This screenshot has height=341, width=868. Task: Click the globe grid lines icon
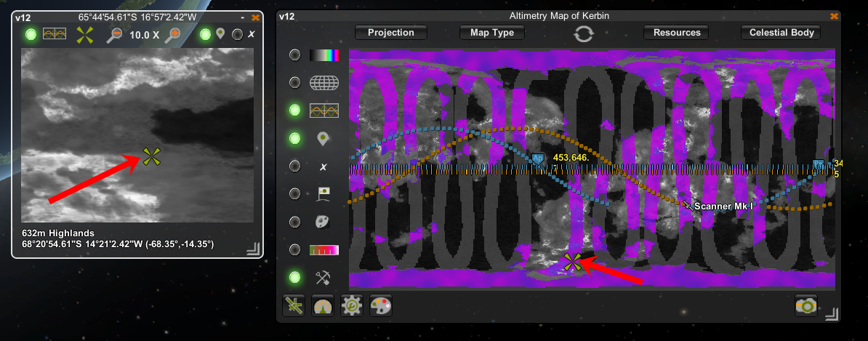pos(324,82)
